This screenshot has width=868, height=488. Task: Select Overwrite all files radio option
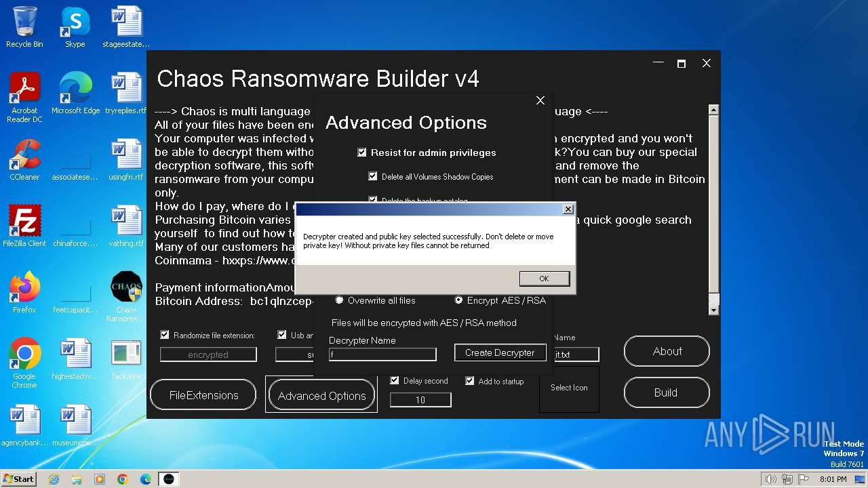(x=340, y=300)
